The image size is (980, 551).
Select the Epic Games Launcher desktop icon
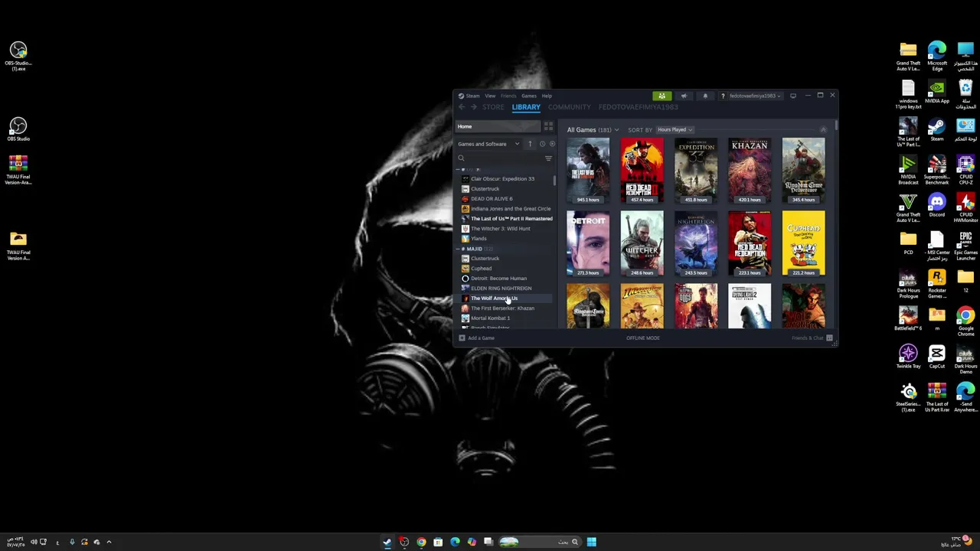[x=965, y=245]
